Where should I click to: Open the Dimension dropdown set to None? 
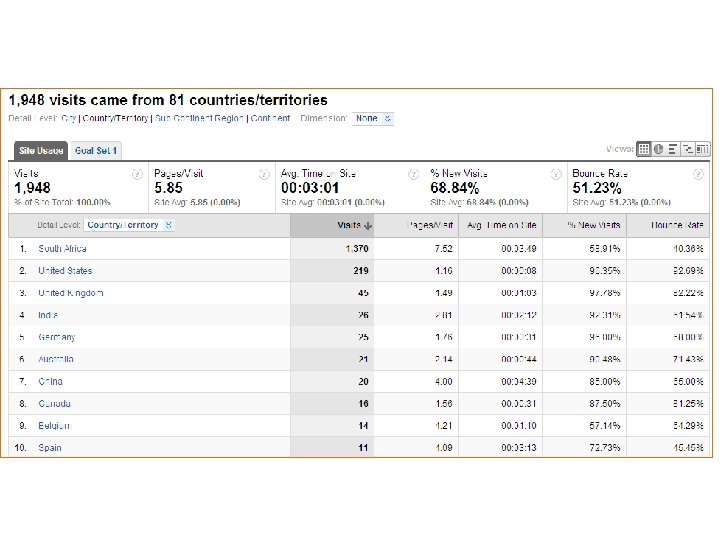pyautogui.click(x=374, y=118)
